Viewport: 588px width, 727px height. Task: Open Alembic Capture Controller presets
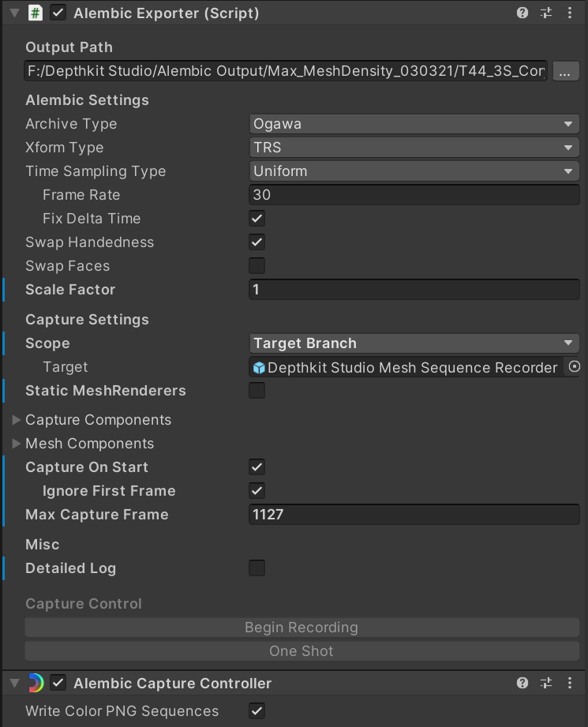[x=546, y=684]
